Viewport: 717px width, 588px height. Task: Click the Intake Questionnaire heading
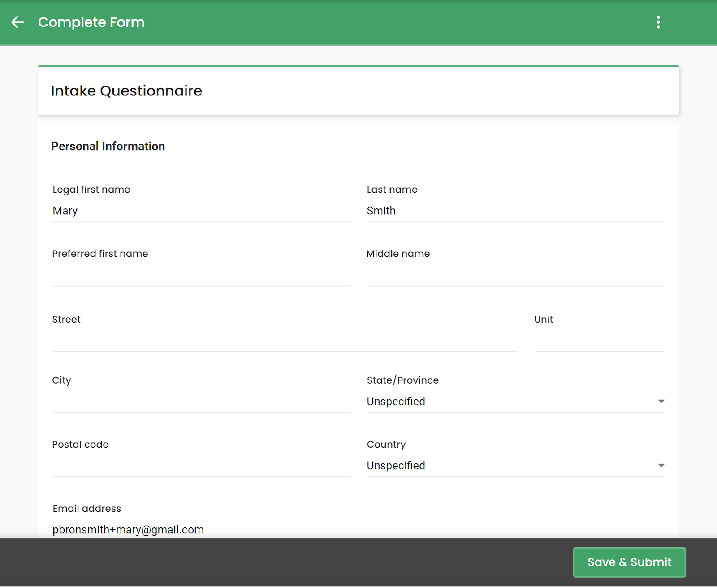pos(126,91)
